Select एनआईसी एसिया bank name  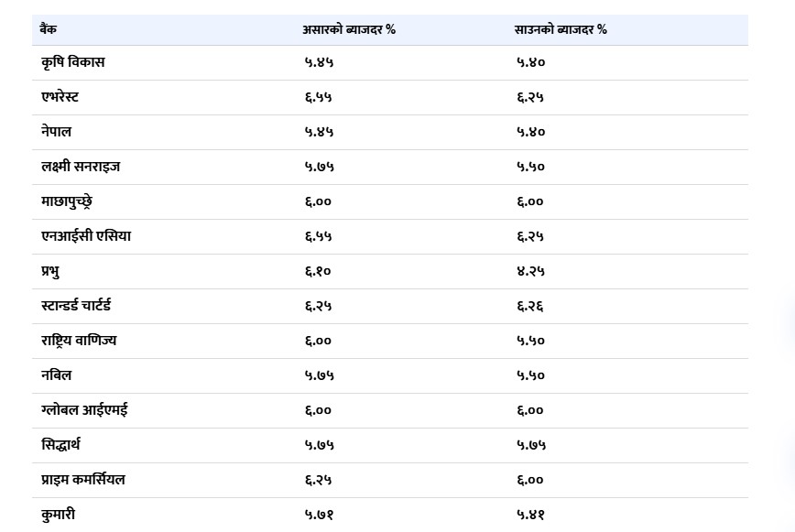(86, 236)
